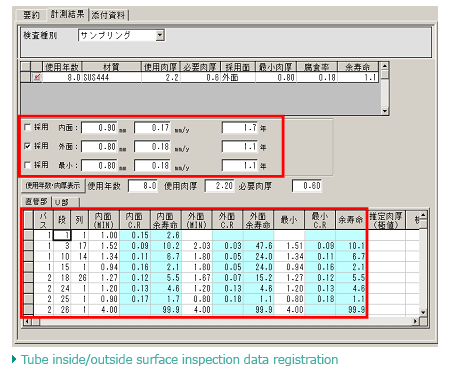The image size is (450, 370).
Task: Open the U部 tab
Action: pos(66,202)
